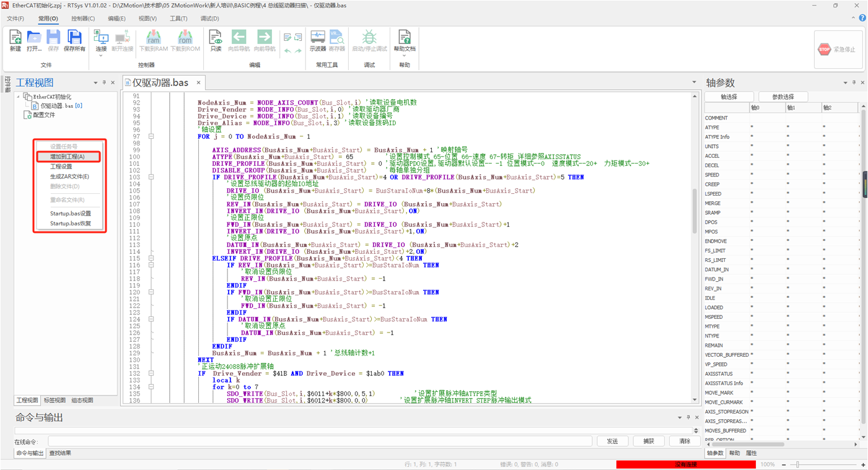Open the 帮助文档 help document icon
Screen dimensions: 868x470
405,38
